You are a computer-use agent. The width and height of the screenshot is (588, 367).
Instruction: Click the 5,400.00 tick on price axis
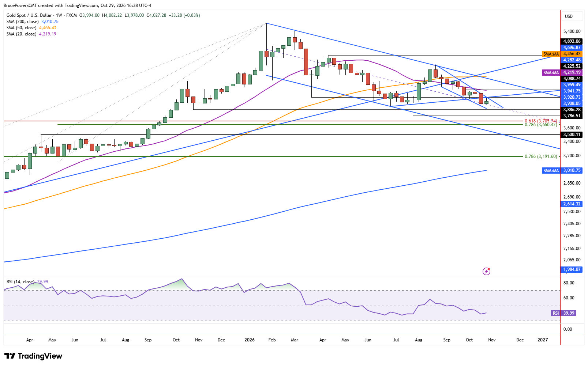click(x=572, y=32)
